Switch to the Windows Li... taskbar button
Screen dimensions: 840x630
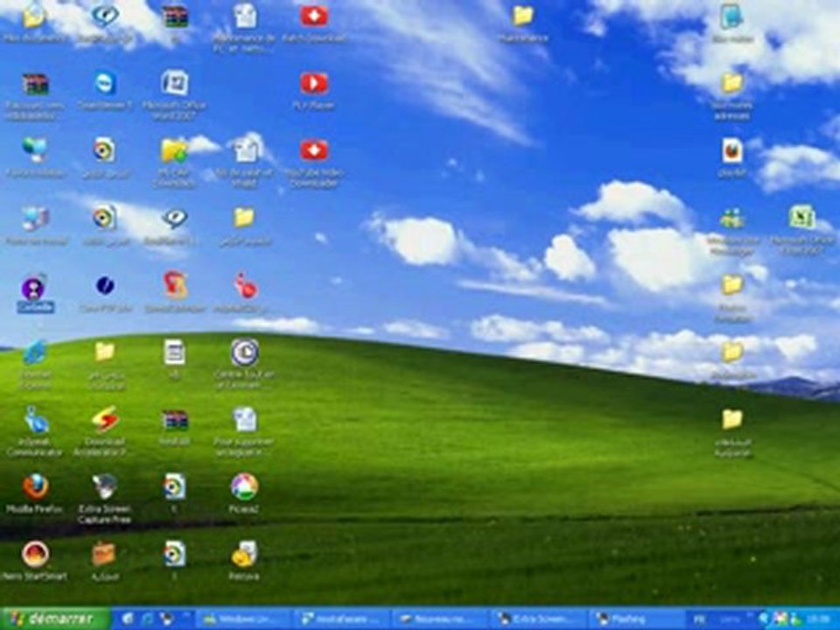tap(243, 619)
